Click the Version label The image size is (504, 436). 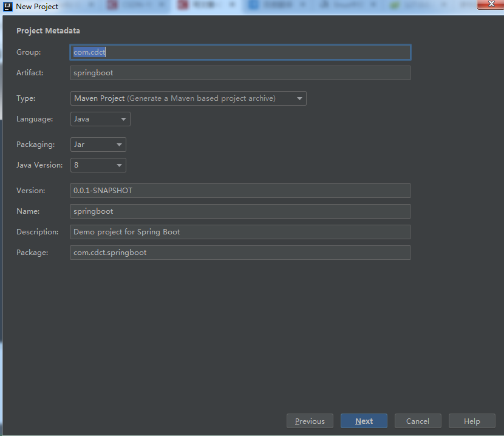click(30, 191)
